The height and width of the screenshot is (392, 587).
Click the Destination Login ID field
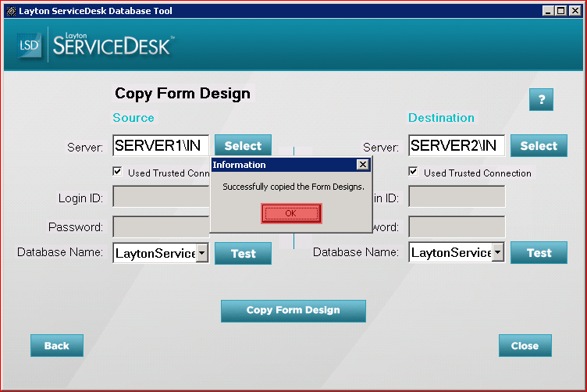coord(457,196)
